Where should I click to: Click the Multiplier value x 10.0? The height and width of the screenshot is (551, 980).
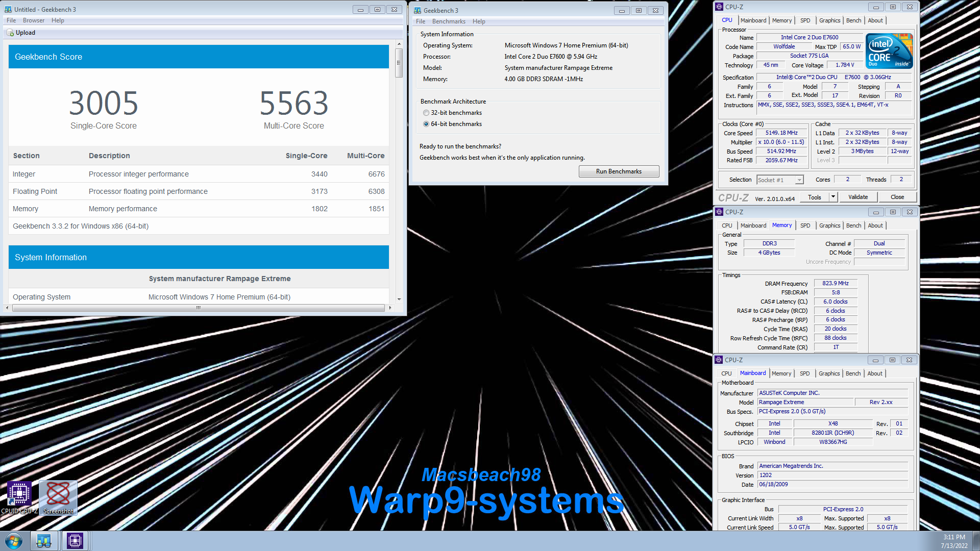pos(781,142)
